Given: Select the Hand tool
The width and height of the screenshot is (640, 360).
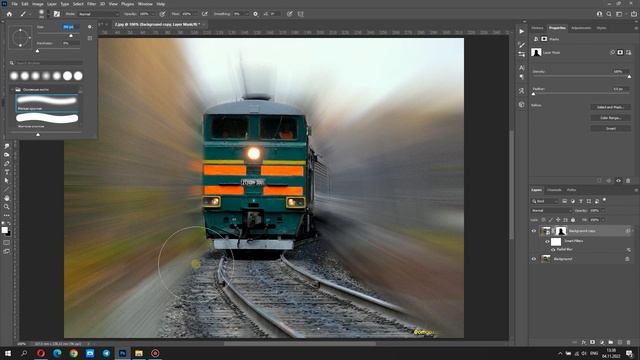Looking at the screenshot, I should pyautogui.click(x=7, y=198).
